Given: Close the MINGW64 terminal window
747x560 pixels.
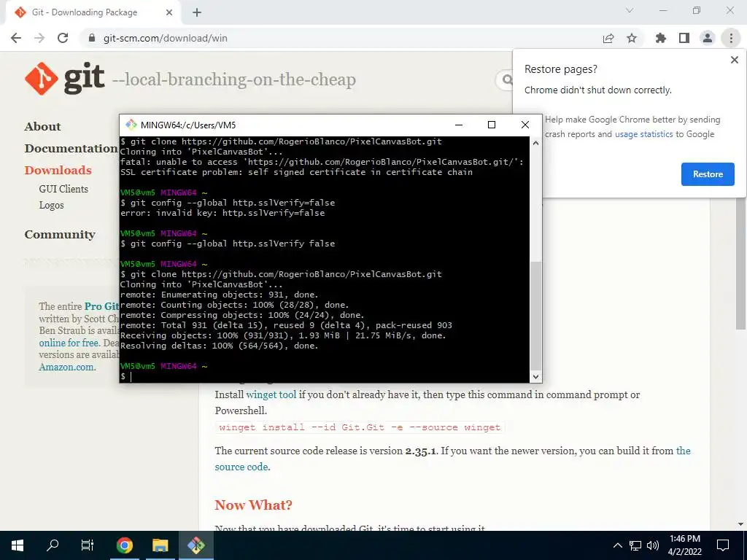Looking at the screenshot, I should 525,125.
